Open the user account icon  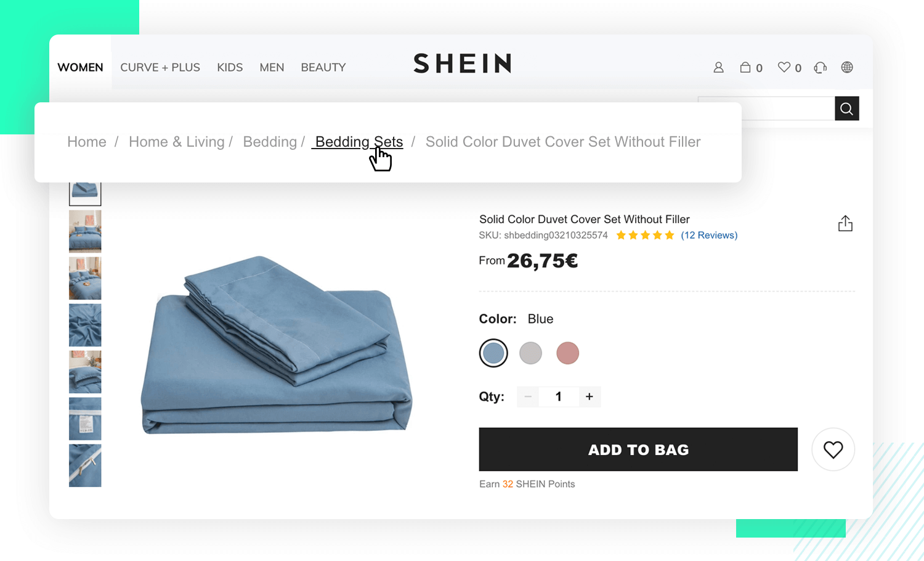coord(718,67)
